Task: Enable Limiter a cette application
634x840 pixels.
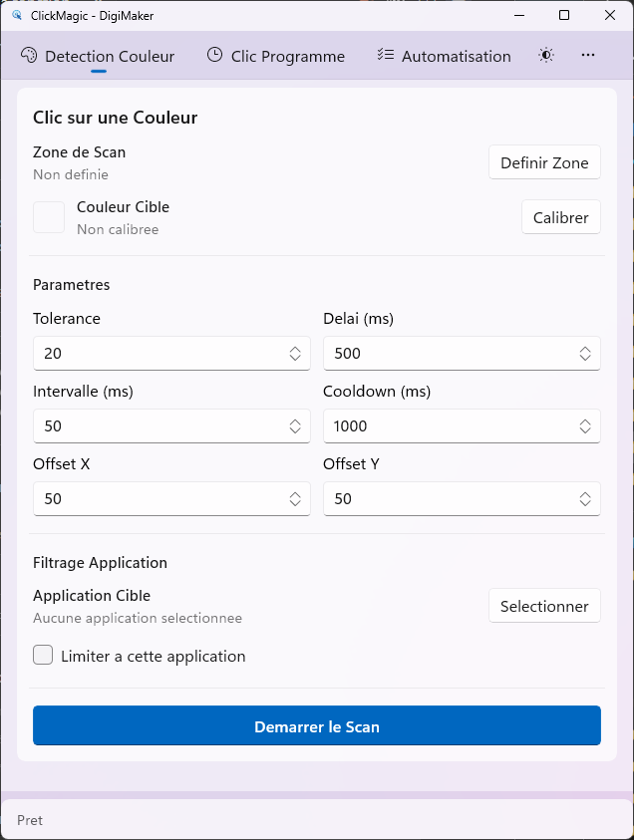Action: pyautogui.click(x=41, y=655)
